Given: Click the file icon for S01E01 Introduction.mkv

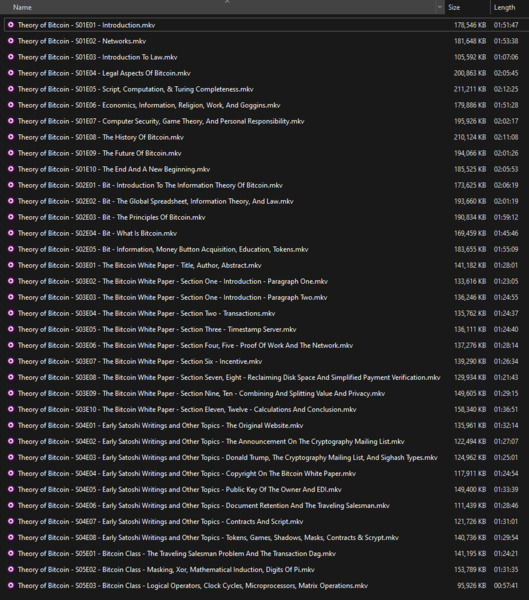Looking at the screenshot, I should pos(11,25).
